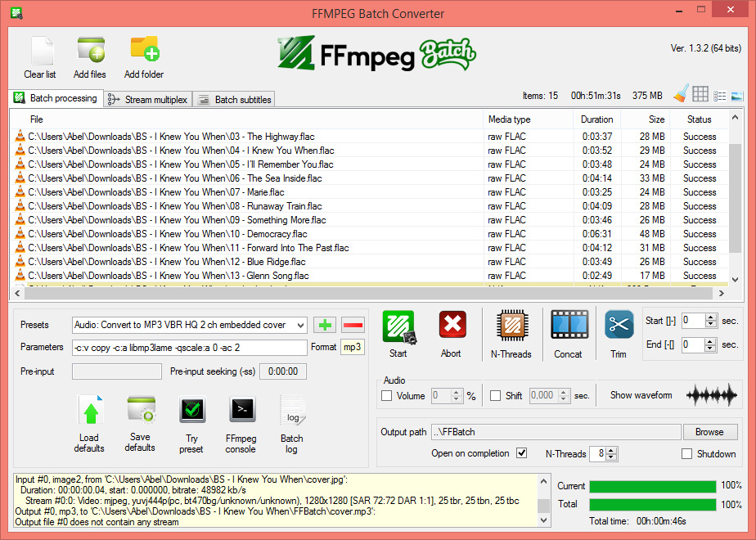Sort by the Duration column header
The height and width of the screenshot is (540, 756).
(x=596, y=119)
